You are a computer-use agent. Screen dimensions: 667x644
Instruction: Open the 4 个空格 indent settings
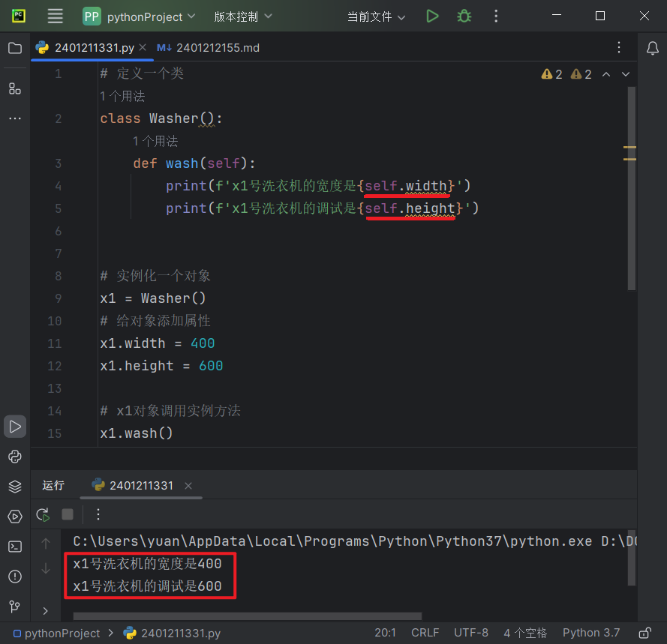coord(525,633)
